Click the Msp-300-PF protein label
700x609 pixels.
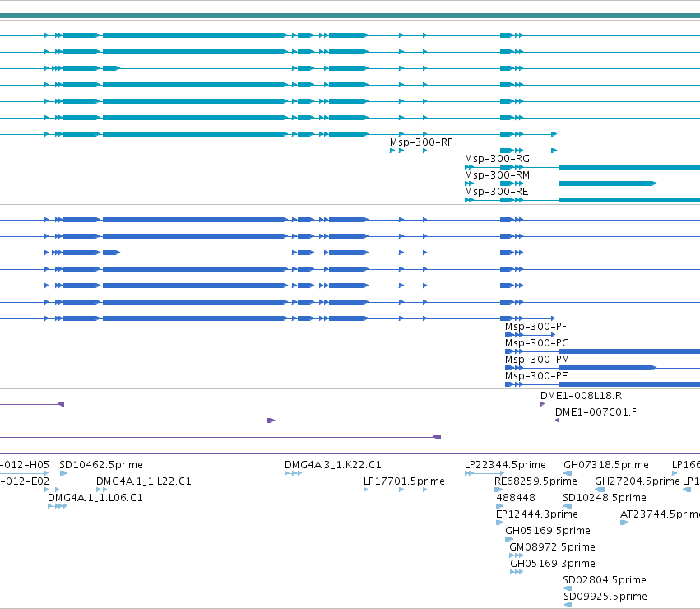click(535, 327)
